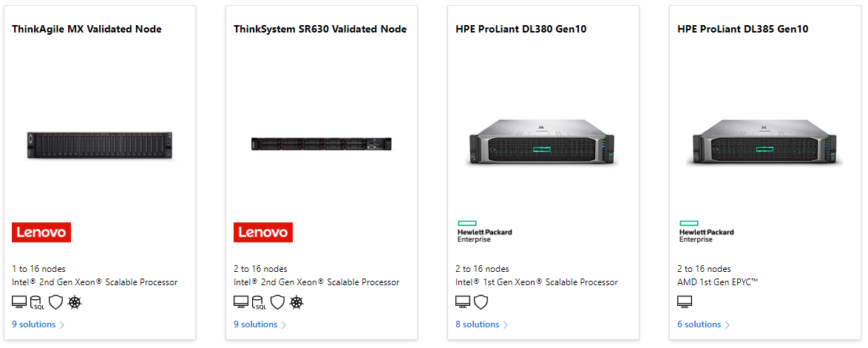The image size is (868, 348).
Task: Expand the chevron beside DL385's 6 solutions
Action: [728, 325]
